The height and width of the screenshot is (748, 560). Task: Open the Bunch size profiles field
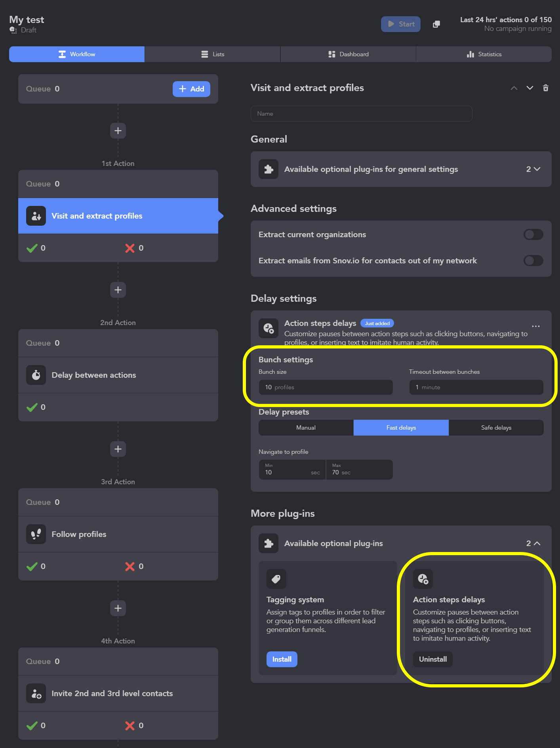(x=326, y=387)
